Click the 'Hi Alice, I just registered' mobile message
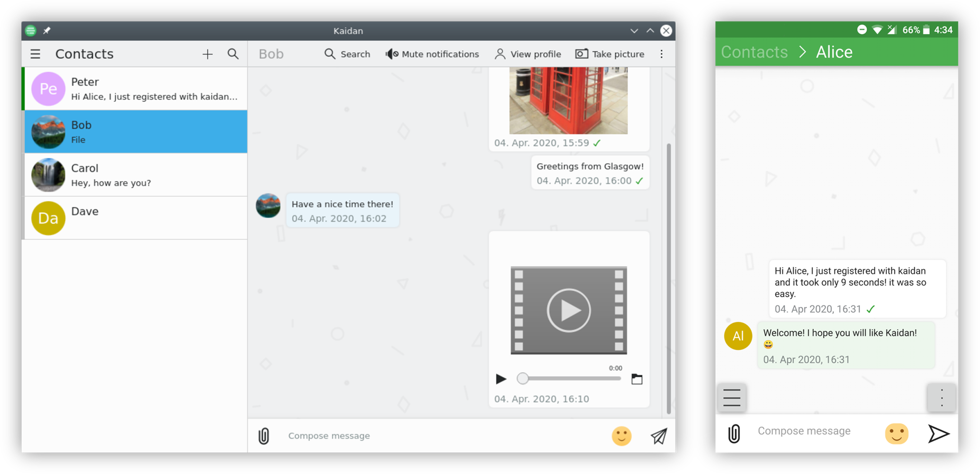Screen dimensions: 980x474 coord(857,289)
